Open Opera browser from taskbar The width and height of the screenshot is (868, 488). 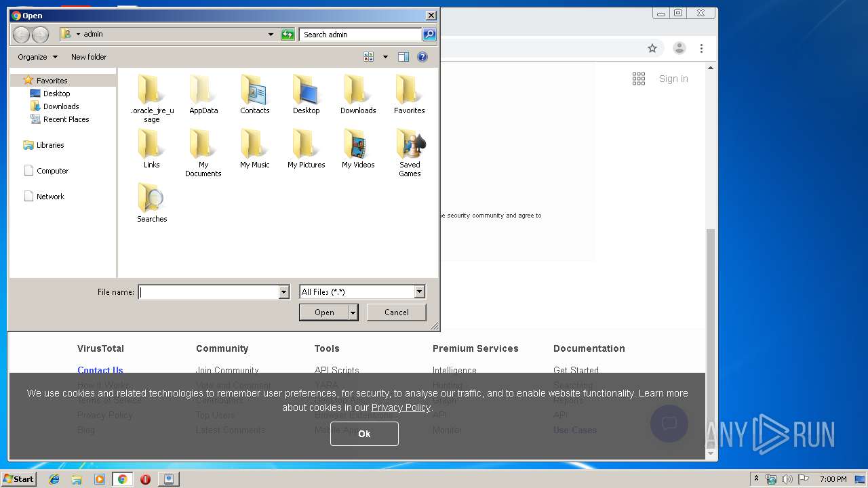coord(145,479)
